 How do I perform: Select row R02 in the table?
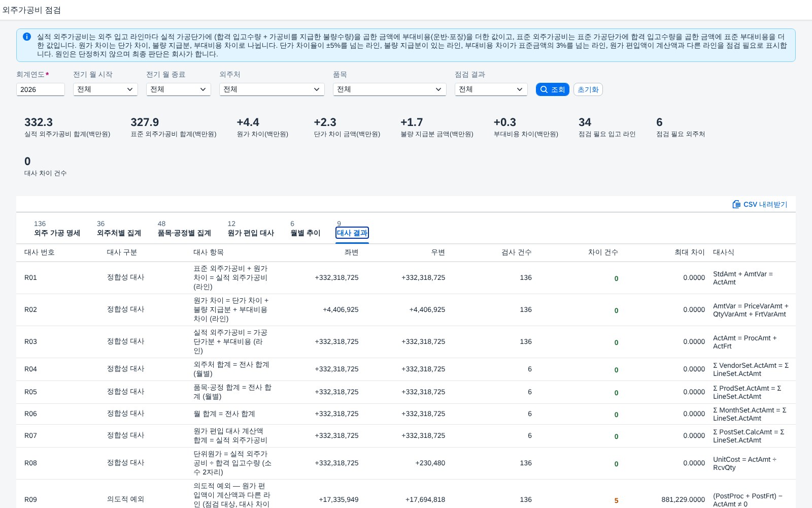pyautogui.click(x=406, y=310)
